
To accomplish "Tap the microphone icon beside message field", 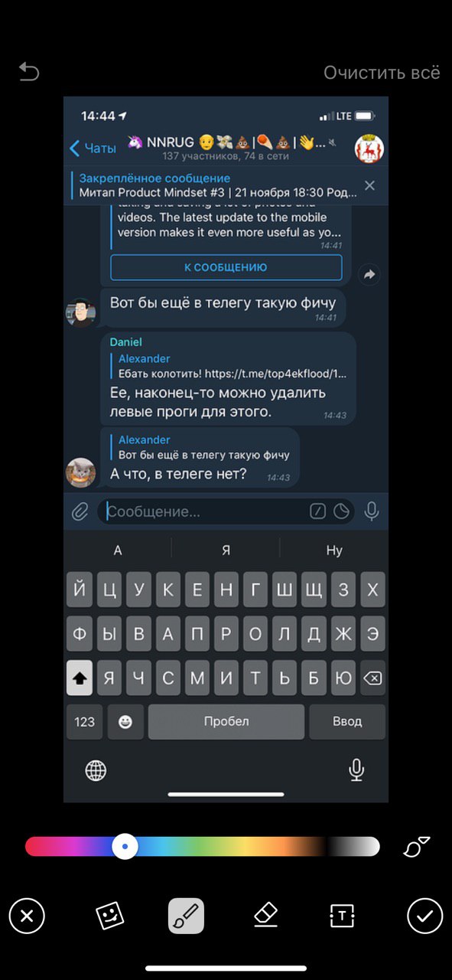I will 372,511.
